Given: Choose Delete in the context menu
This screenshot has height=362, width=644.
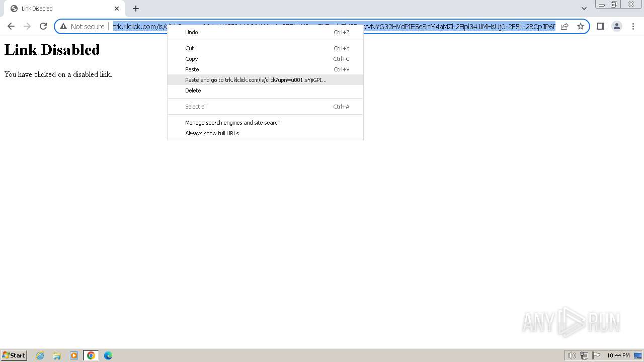Looking at the screenshot, I should [x=265, y=90].
